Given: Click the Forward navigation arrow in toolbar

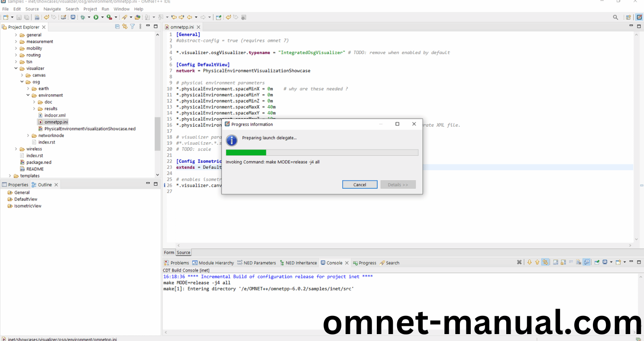Looking at the screenshot, I should pyautogui.click(x=203, y=17).
